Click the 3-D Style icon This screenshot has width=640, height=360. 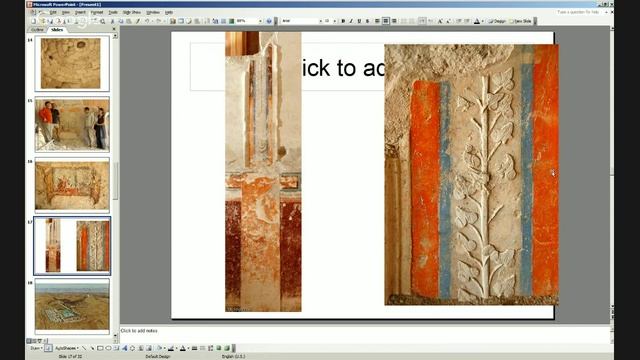[x=227, y=348]
